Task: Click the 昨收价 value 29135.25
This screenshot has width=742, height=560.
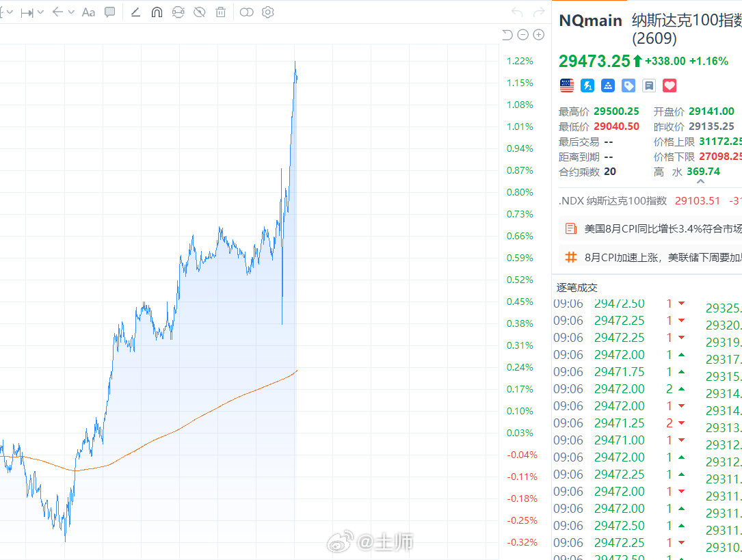Action: 711,126
